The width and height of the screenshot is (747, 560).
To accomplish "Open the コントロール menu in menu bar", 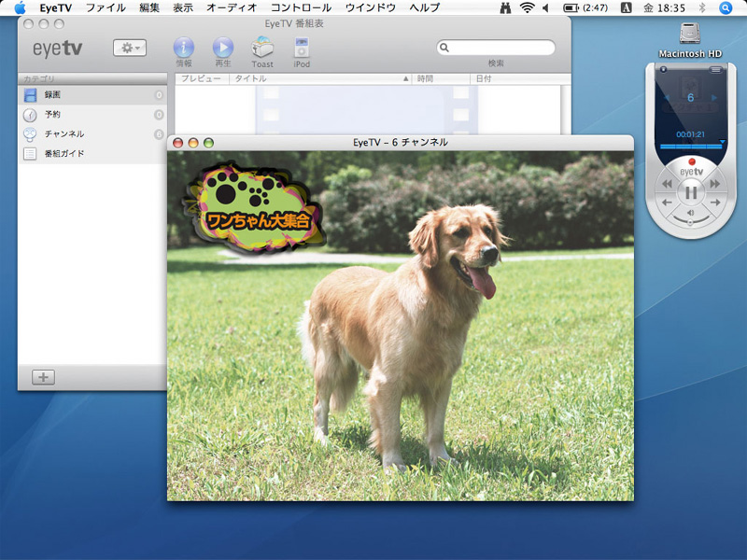I will (301, 7).
